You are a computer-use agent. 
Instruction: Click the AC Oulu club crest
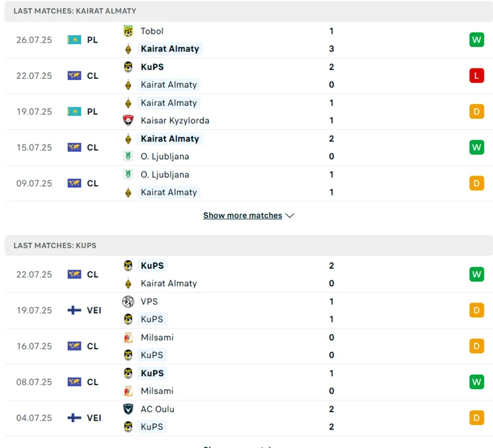128,409
